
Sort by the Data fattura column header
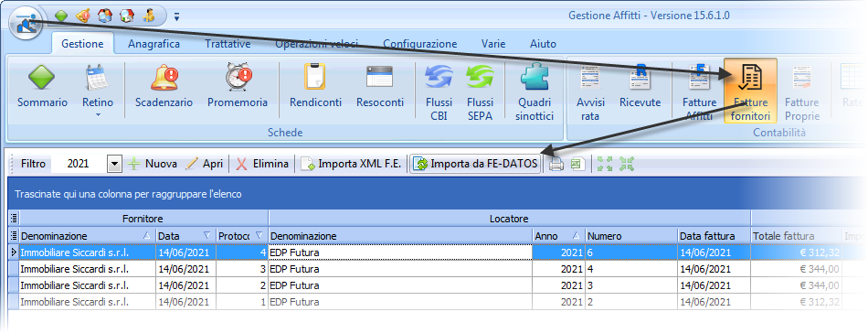click(715, 236)
